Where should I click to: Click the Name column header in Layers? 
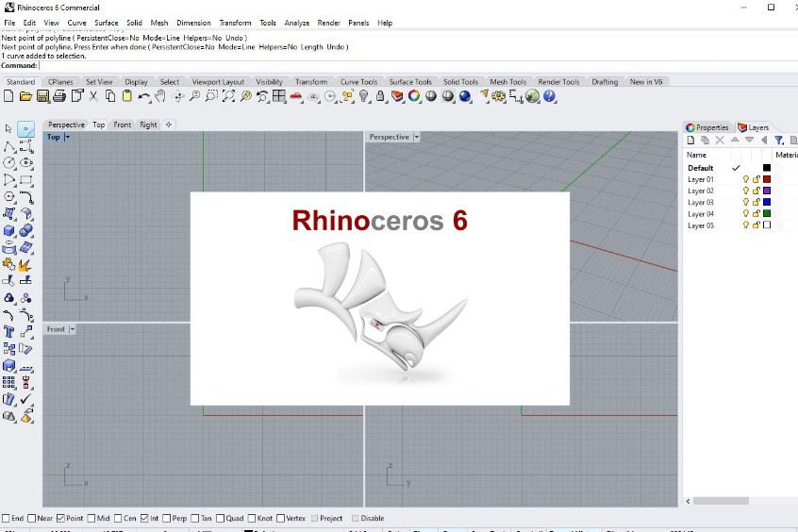pyautogui.click(x=696, y=155)
